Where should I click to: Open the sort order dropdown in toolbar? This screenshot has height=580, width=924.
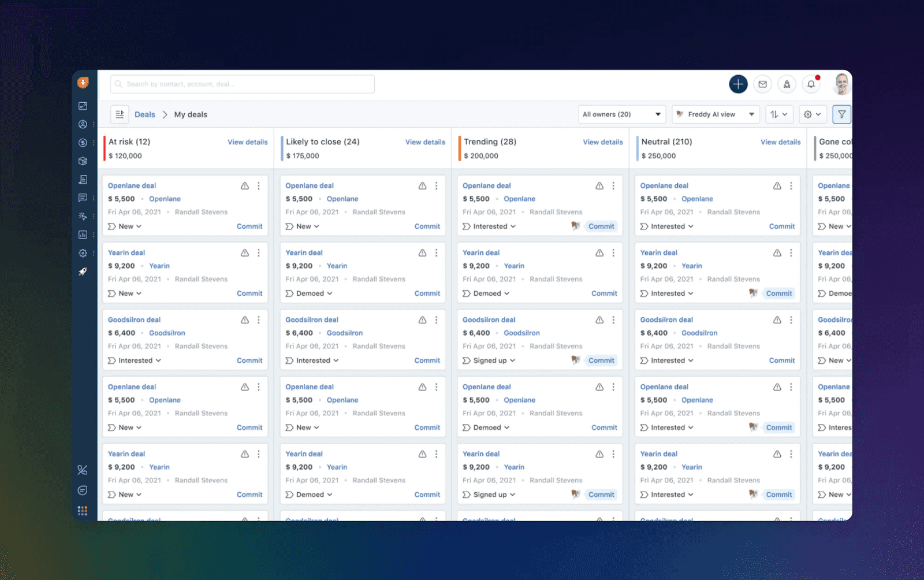click(779, 114)
